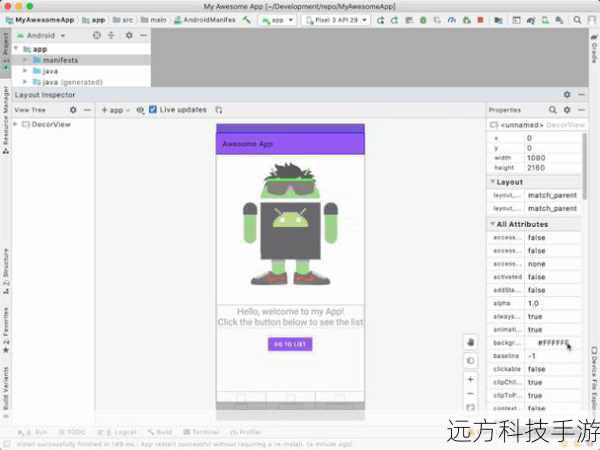Open View Tree panel gear settings
Screen dimensions: 600x450
pos(73,110)
